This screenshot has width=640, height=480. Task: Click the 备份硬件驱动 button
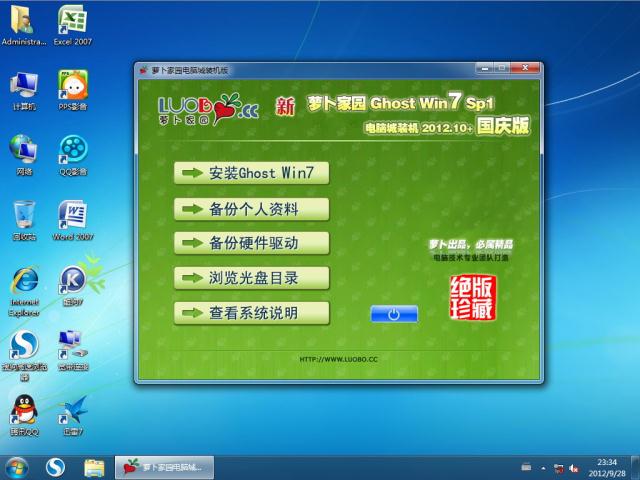click(251, 243)
